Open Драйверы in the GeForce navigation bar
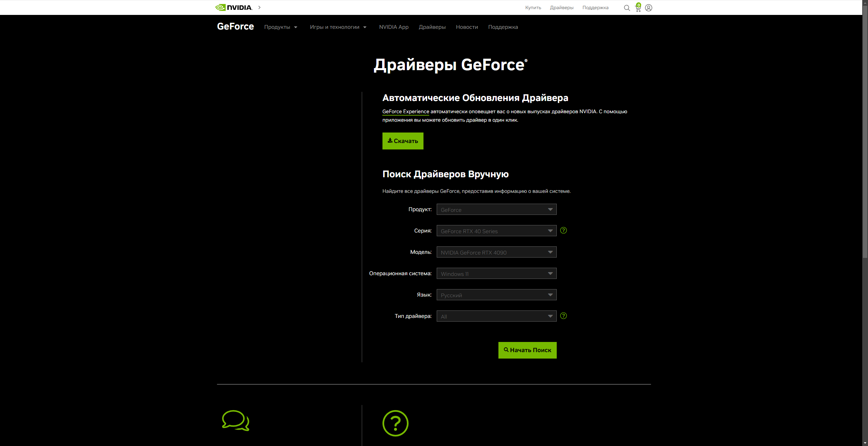 pyautogui.click(x=432, y=27)
